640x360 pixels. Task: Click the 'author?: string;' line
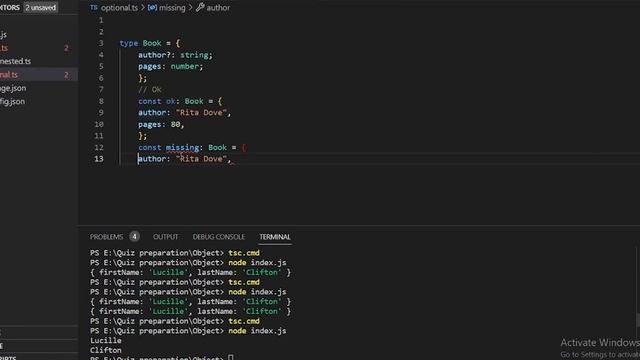click(x=175, y=55)
